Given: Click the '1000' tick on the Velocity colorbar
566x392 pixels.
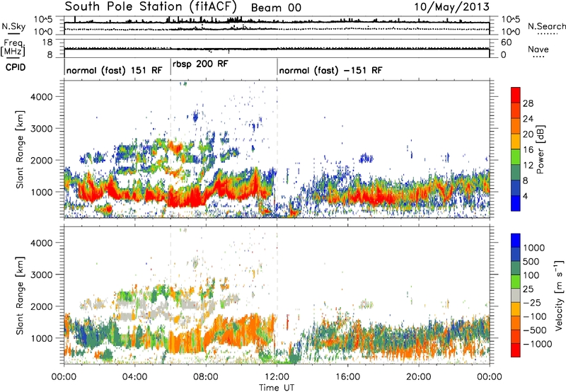Looking at the screenshot, I should pos(534,248).
